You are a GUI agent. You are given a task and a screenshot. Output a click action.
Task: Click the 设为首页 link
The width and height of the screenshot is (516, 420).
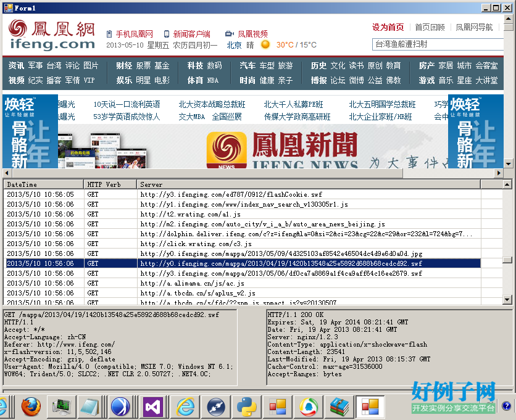coord(388,27)
